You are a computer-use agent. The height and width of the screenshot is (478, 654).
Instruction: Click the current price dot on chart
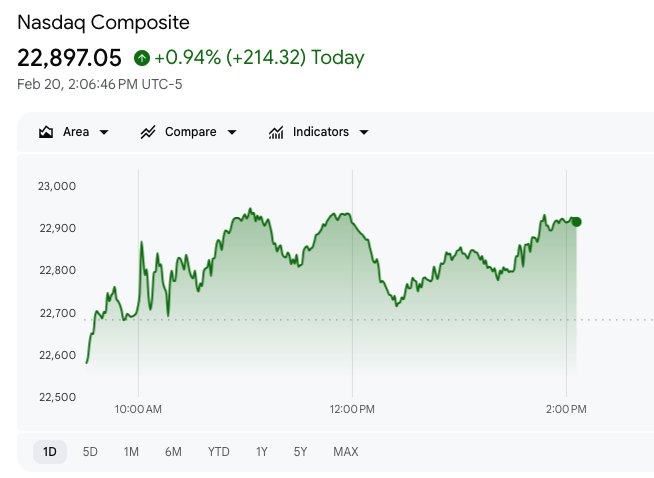point(576,222)
